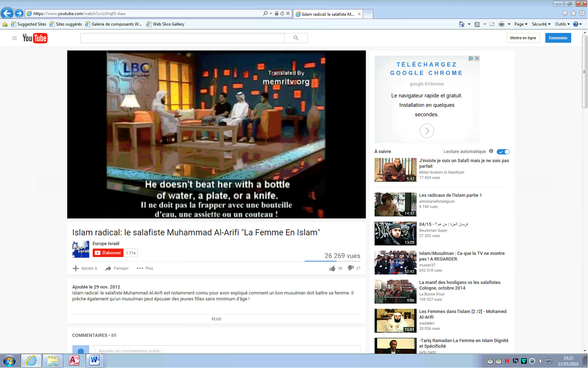The width and height of the screenshot is (588, 368).
Task: Click the search magnifier button
Action: (296, 38)
